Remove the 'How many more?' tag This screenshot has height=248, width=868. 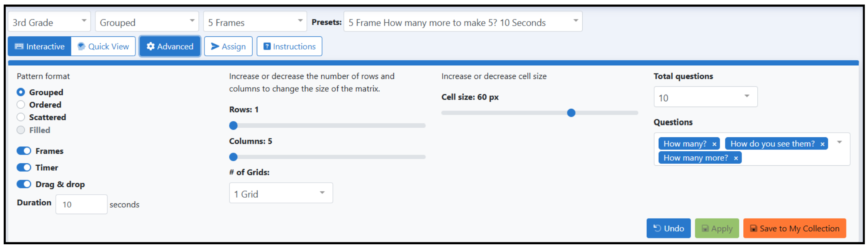point(736,158)
